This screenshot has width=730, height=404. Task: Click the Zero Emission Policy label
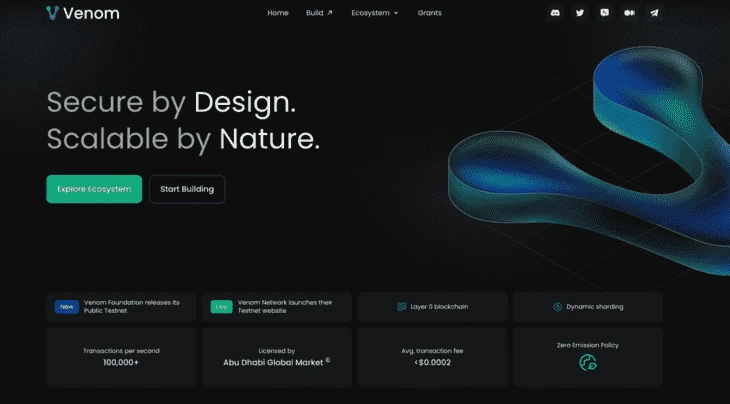[588, 345]
